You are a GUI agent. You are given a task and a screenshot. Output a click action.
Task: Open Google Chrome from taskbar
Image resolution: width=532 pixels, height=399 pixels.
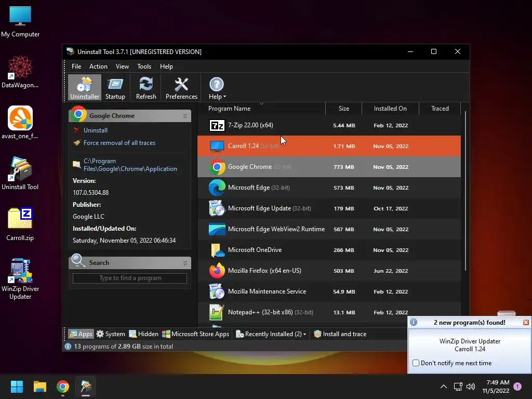(63, 387)
